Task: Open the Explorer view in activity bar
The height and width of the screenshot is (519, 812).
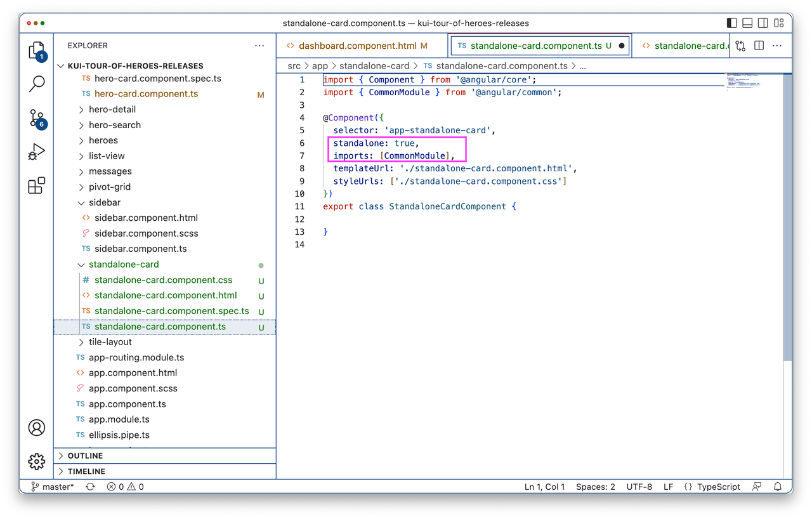Action: click(x=37, y=51)
